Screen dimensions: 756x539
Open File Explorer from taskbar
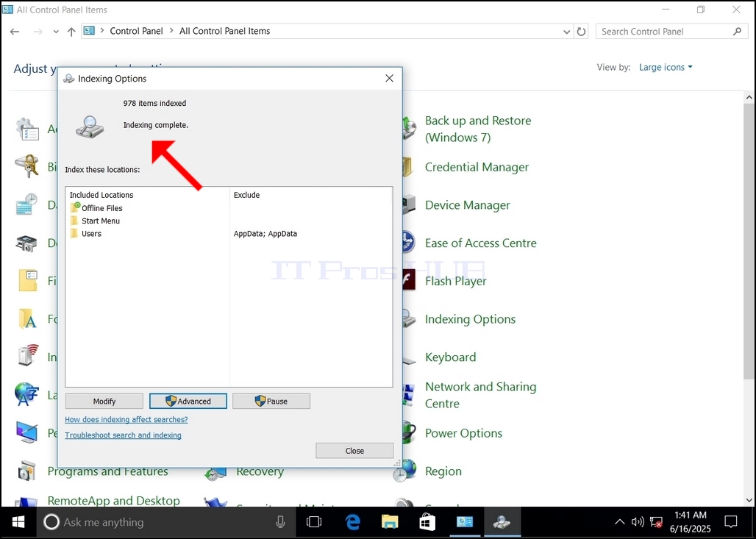click(390, 521)
